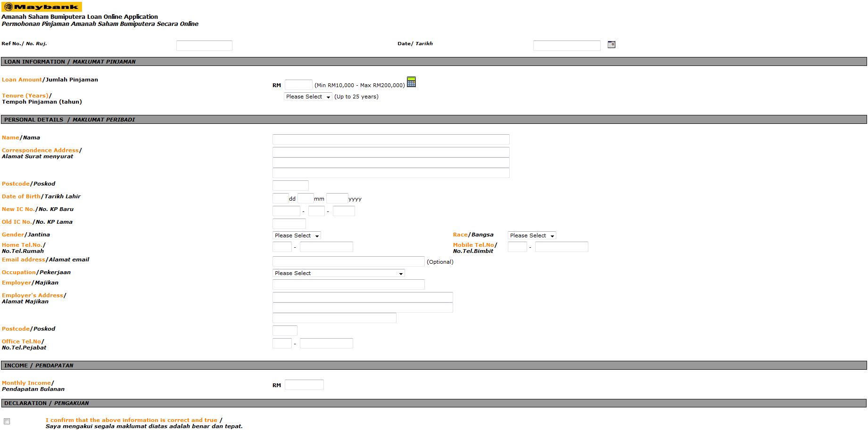Focus the Date text field

pyautogui.click(x=566, y=46)
